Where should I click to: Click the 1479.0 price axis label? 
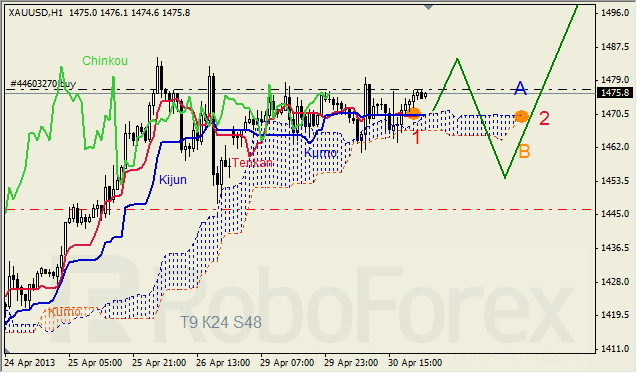615,80
